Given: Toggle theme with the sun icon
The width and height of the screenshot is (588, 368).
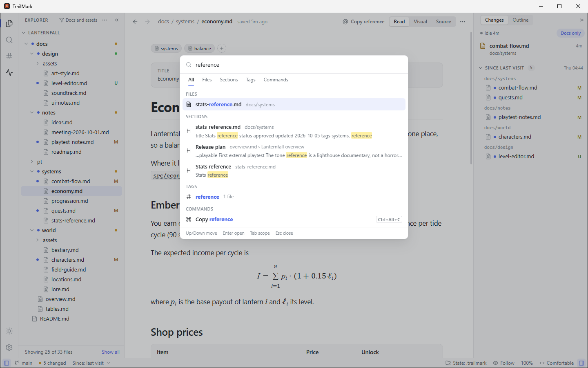Looking at the screenshot, I should coord(9,331).
